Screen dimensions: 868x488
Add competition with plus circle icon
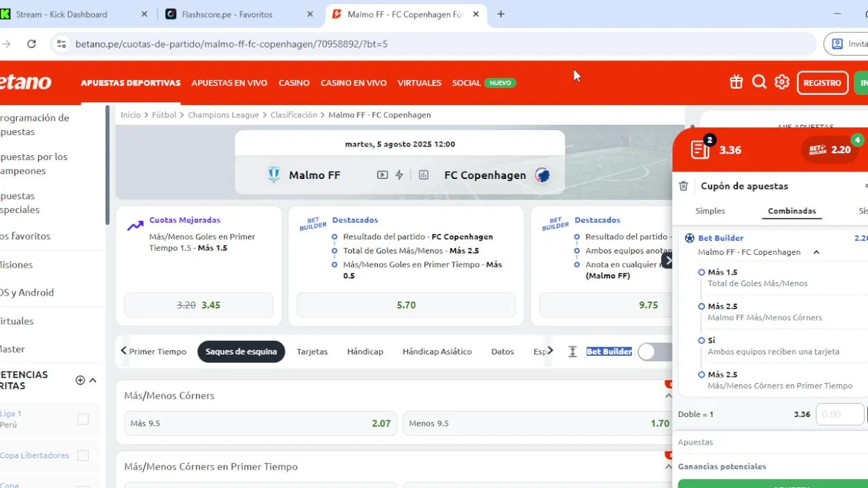pos(80,380)
